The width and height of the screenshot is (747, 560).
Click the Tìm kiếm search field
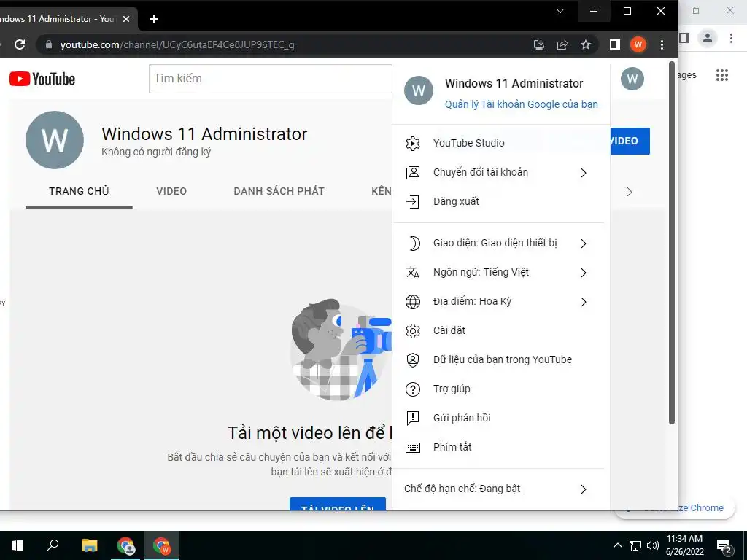coord(271,79)
